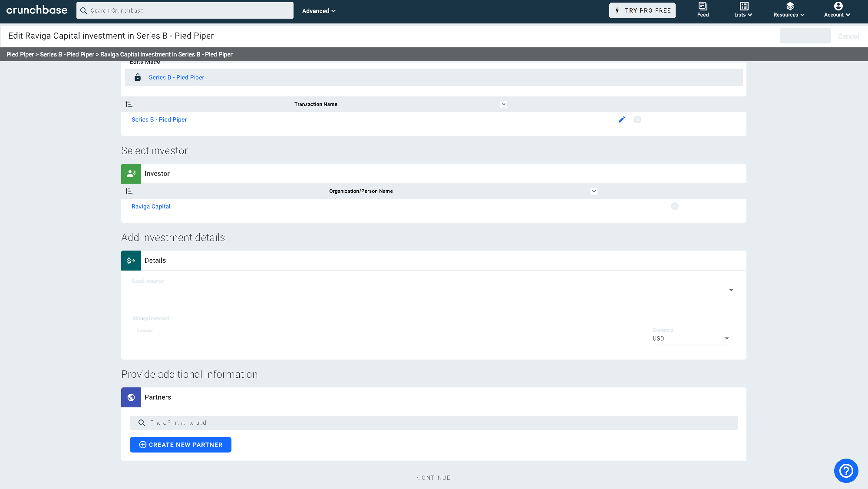
Task: Open the Account menu
Action: point(837,10)
